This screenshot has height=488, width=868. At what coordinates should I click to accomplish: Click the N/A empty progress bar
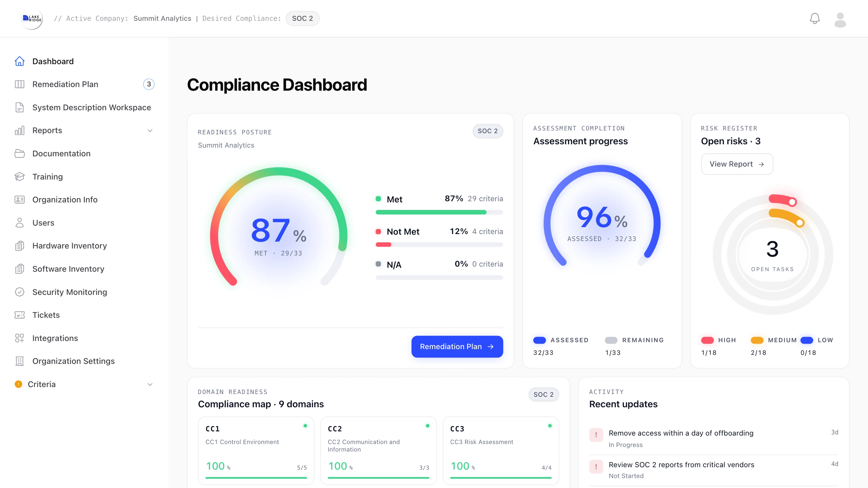coord(439,277)
